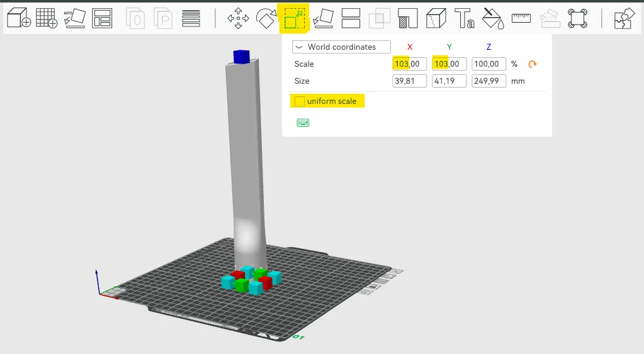The height and width of the screenshot is (354, 644).
Task: Click the Mesh boolean icon
Action: coord(380,18)
